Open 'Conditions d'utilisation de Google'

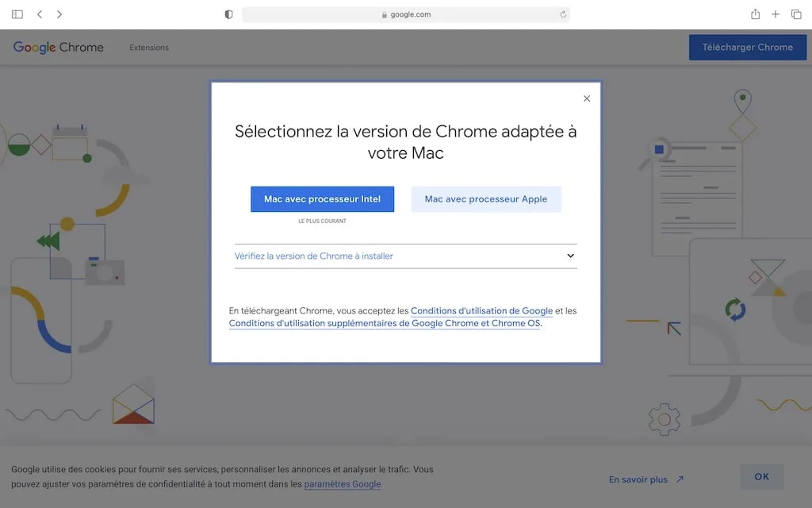(x=481, y=310)
